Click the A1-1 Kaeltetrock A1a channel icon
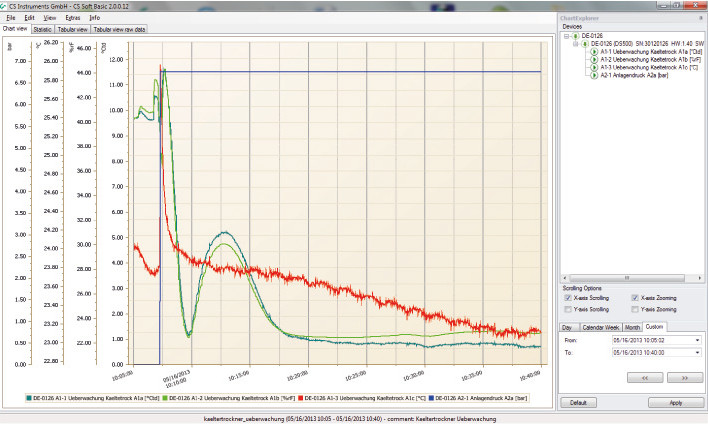 click(x=593, y=51)
